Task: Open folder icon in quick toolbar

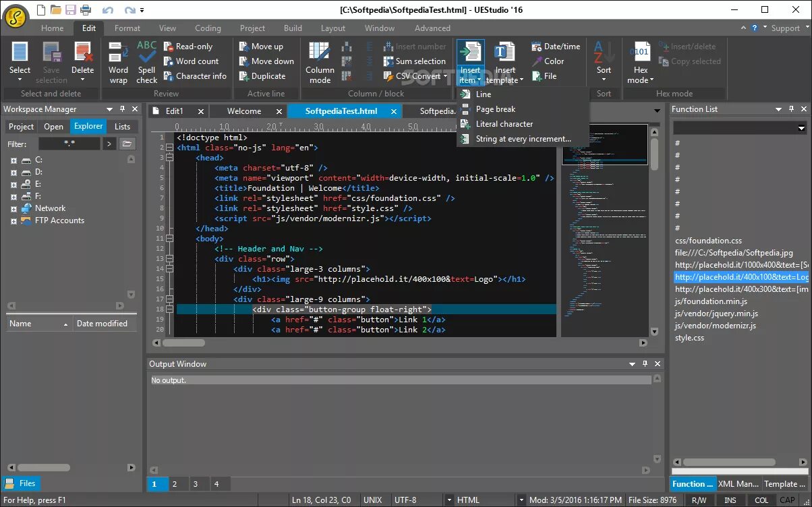Action: (x=56, y=10)
